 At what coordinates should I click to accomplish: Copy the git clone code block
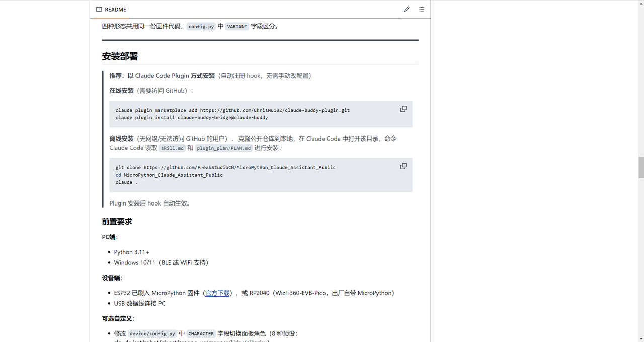403,166
